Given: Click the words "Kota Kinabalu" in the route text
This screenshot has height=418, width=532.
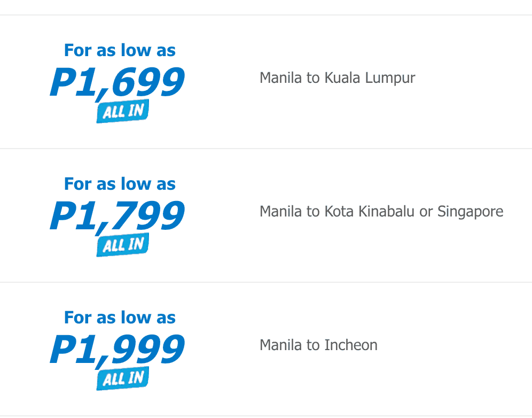Looking at the screenshot, I should point(370,212).
